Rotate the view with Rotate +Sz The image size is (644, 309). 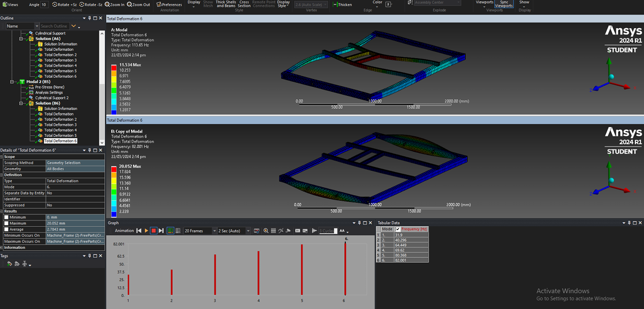[64, 5]
